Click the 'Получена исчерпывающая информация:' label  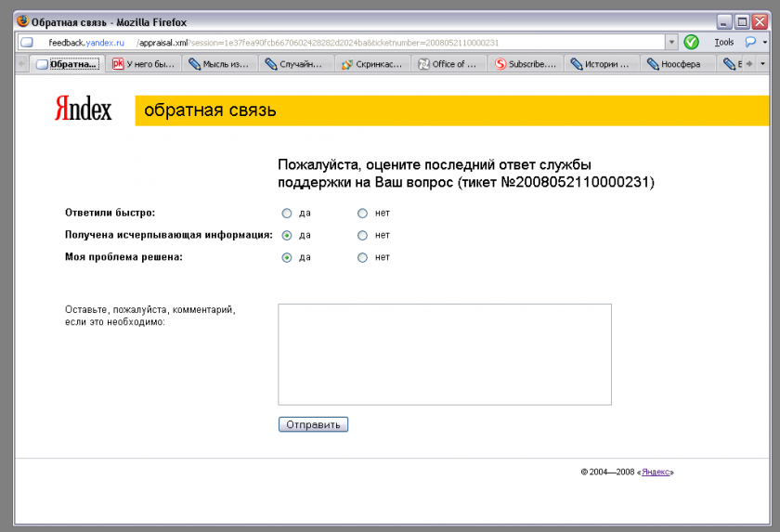point(169,235)
